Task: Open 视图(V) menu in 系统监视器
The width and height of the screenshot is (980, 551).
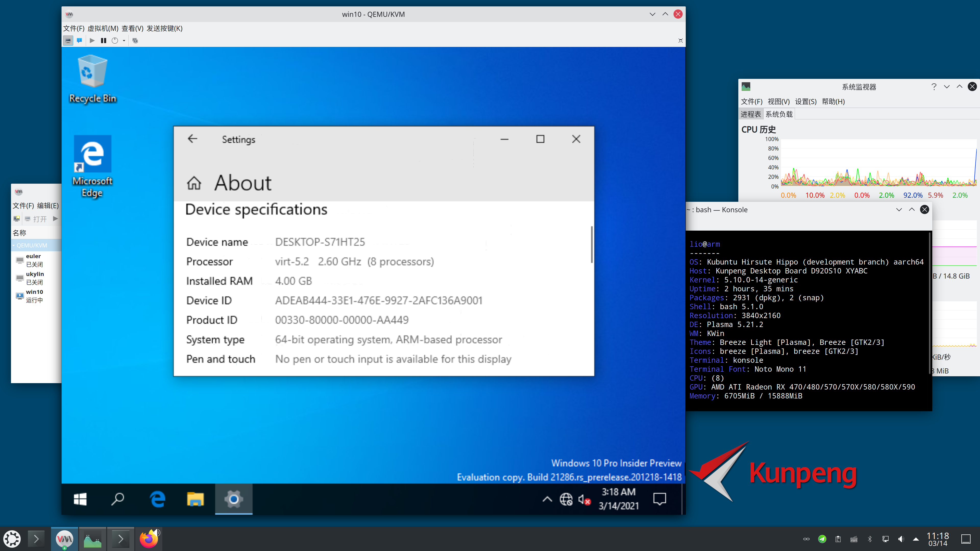Action: click(778, 102)
